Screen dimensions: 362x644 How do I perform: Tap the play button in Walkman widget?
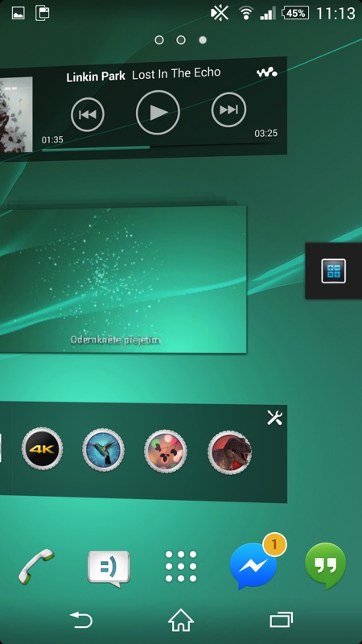pos(158,113)
